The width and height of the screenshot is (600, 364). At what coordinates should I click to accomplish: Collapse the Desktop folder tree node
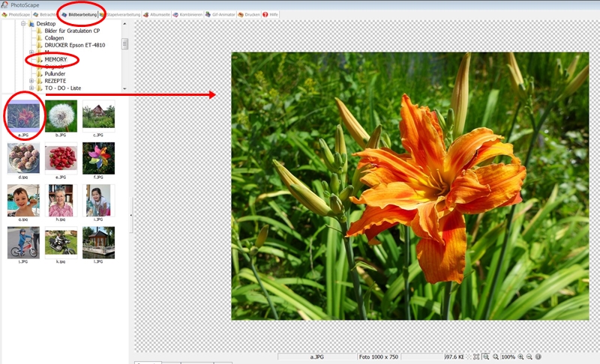tap(23, 24)
